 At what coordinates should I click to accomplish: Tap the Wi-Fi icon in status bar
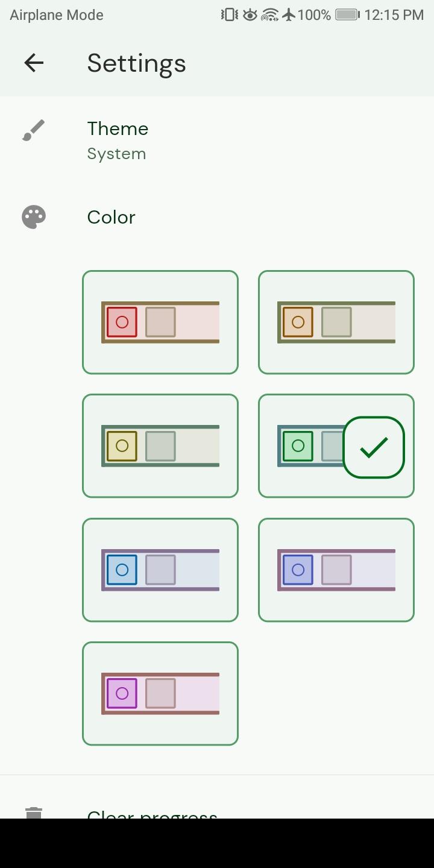[269, 14]
